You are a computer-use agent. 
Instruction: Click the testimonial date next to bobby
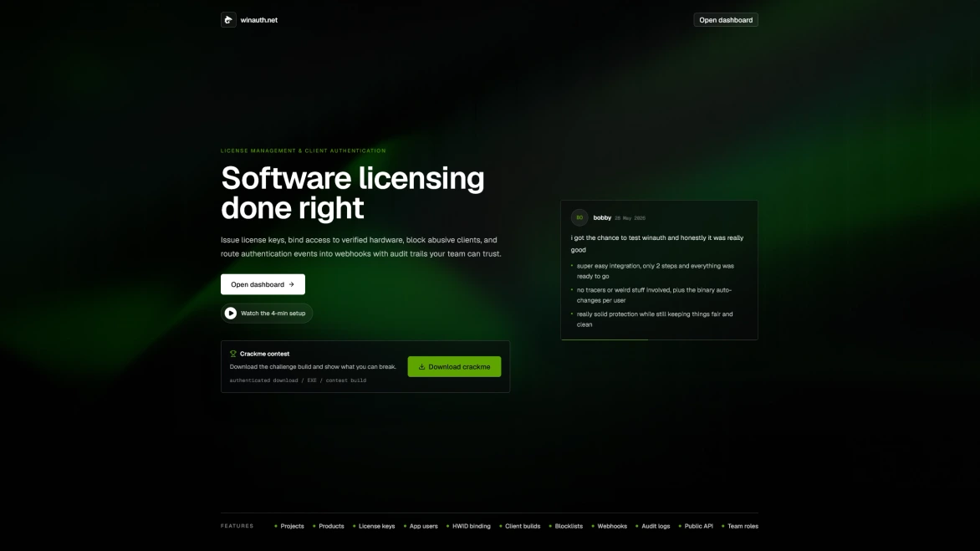point(630,218)
